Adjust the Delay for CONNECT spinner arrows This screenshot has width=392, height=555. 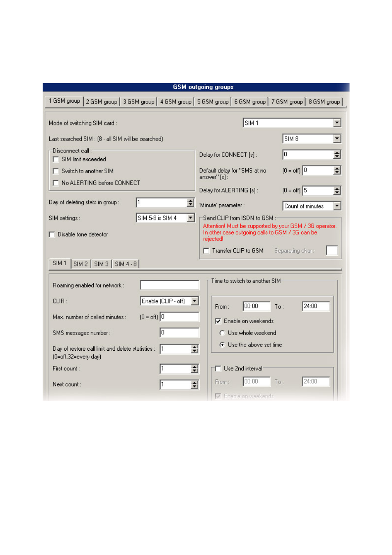click(337, 155)
